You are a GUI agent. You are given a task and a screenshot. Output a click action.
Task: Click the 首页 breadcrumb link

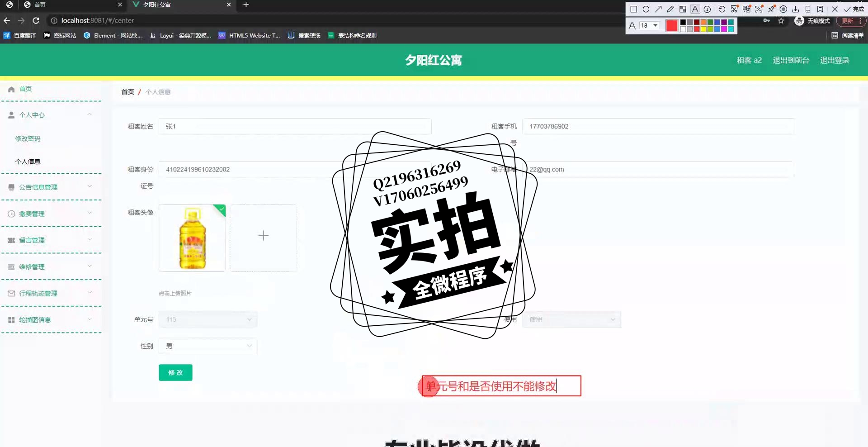127,92
